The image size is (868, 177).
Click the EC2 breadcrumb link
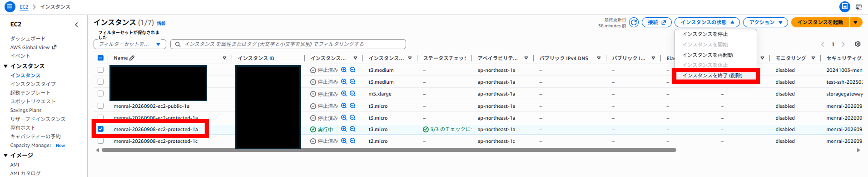click(x=24, y=7)
